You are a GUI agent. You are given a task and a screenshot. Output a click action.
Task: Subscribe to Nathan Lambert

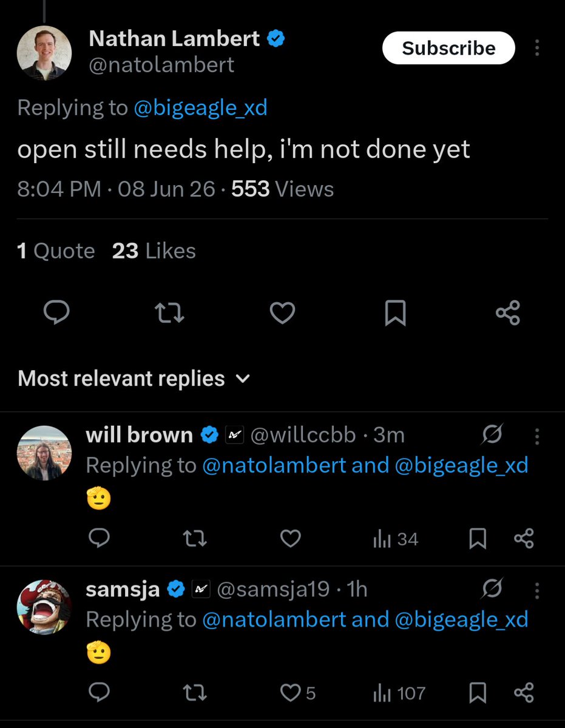[448, 48]
